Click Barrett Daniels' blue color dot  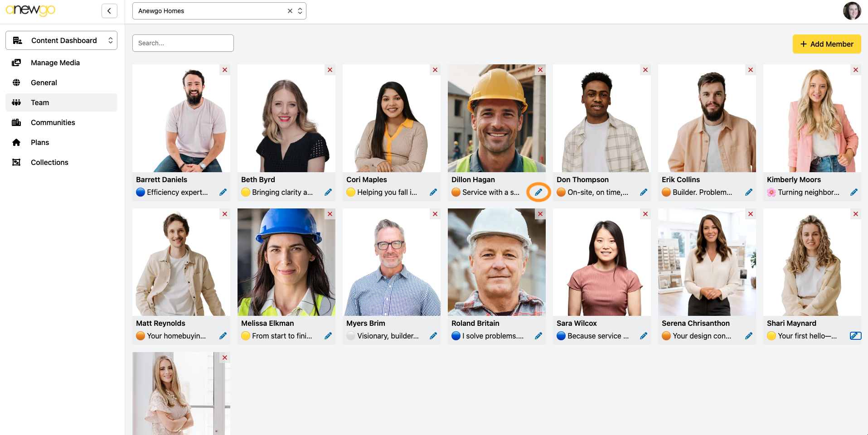(x=141, y=192)
